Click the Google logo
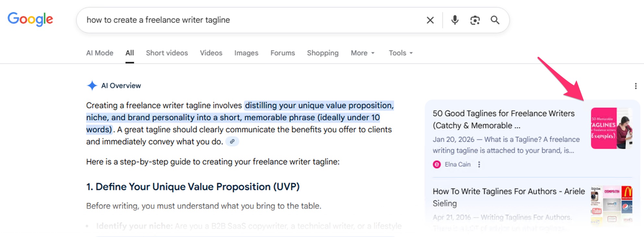The image size is (644, 237). pyautogui.click(x=30, y=19)
